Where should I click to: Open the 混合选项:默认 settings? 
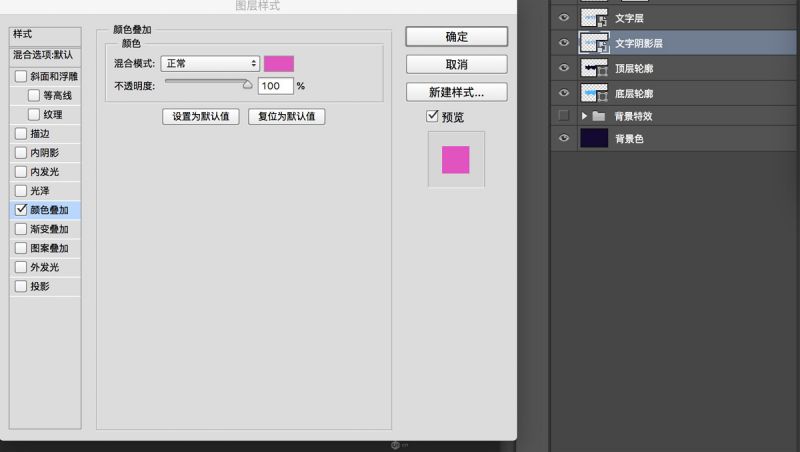pyautogui.click(x=42, y=55)
